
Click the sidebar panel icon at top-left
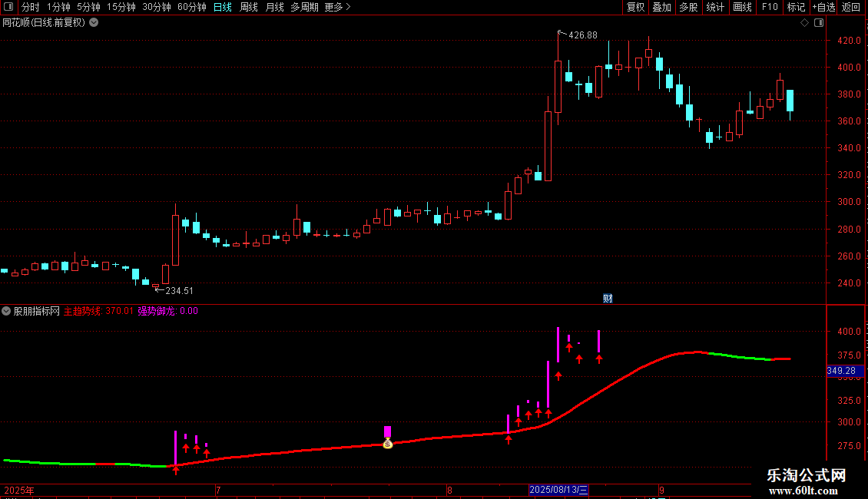(x=8, y=7)
